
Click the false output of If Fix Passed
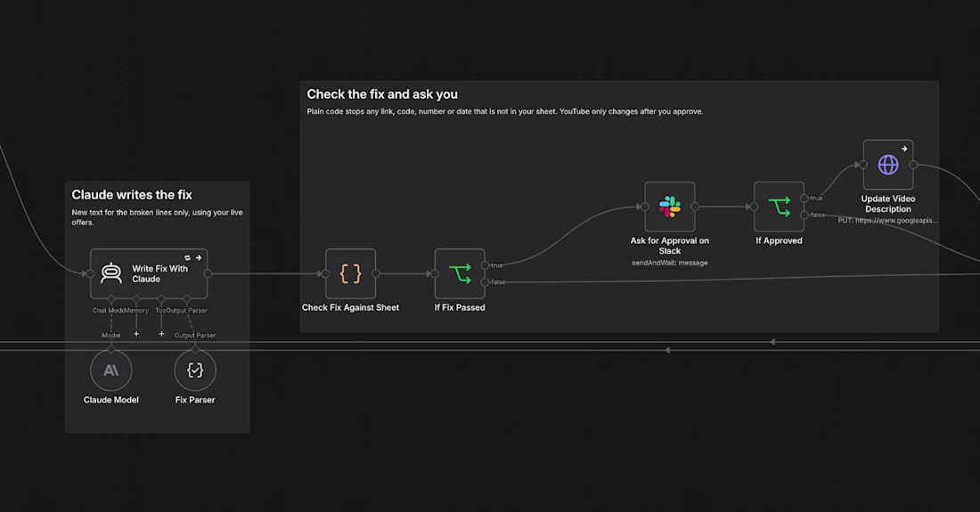485,282
